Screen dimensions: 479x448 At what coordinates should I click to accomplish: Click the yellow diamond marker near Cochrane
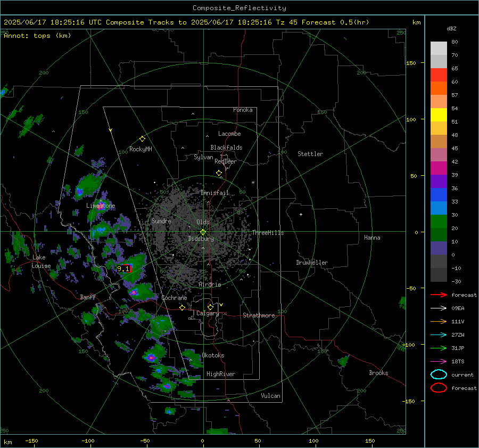tap(182, 307)
